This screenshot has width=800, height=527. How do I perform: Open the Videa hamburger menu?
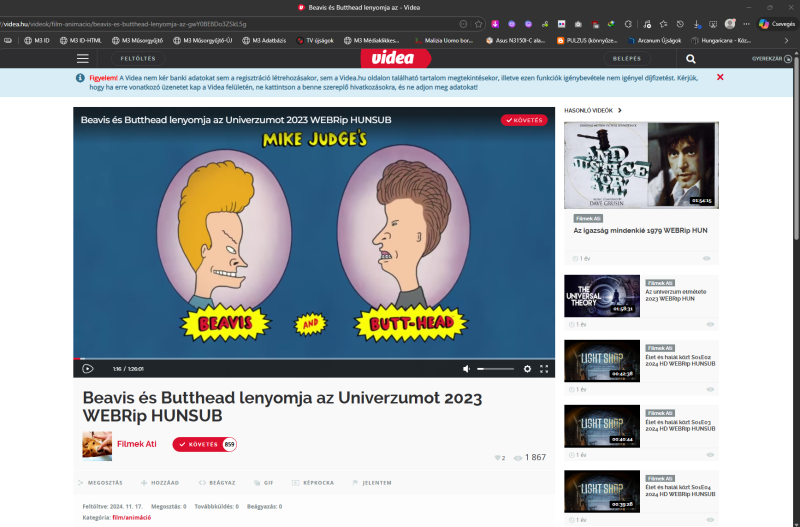click(x=83, y=59)
